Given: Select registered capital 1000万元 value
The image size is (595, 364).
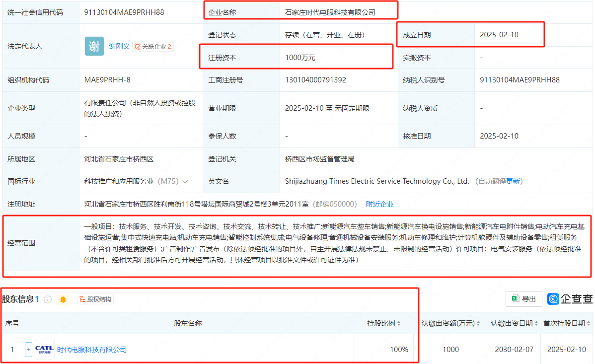Looking at the screenshot, I should (300, 58).
